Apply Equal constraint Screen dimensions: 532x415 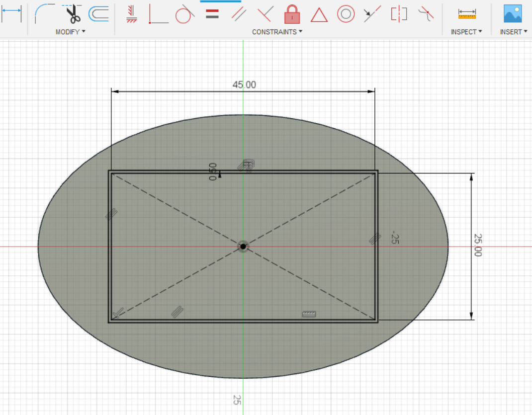pos(212,14)
